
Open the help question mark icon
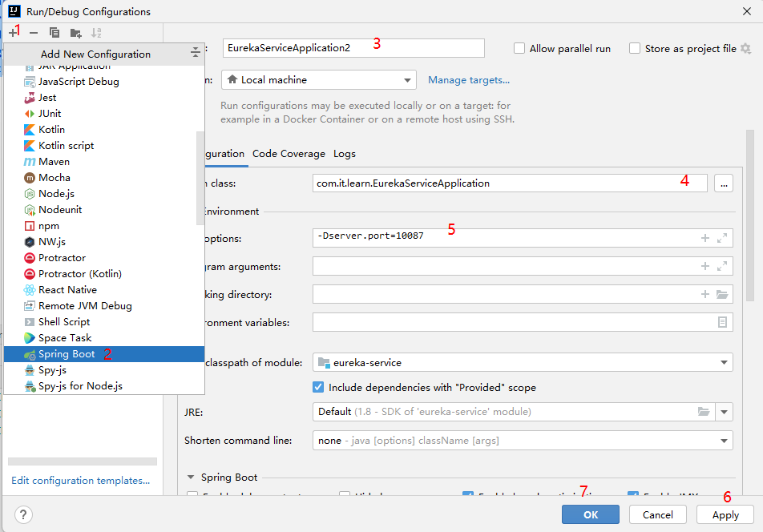tap(23, 514)
